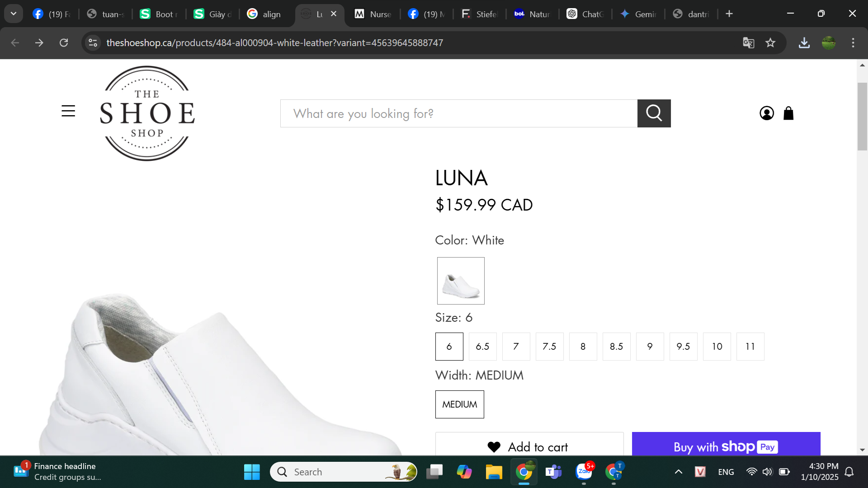Open Chrome three-dot menu
The height and width of the screenshot is (488, 868).
pos(853,43)
